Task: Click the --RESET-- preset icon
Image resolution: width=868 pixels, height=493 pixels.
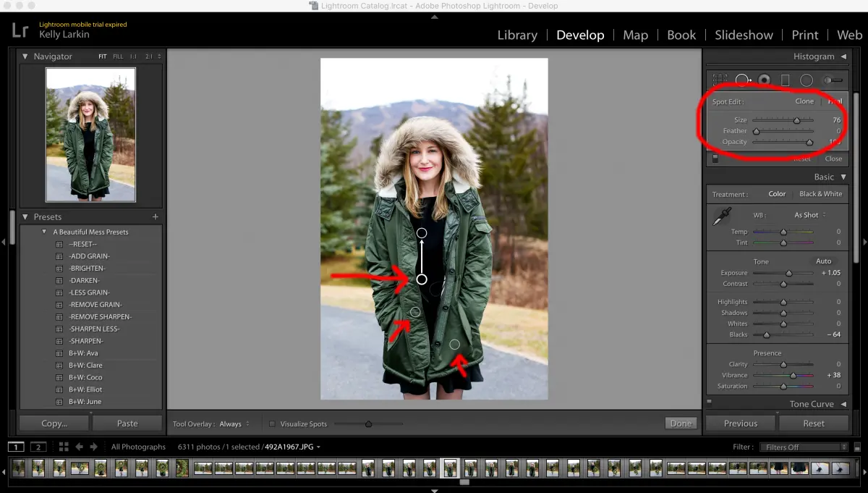Action: click(x=59, y=244)
